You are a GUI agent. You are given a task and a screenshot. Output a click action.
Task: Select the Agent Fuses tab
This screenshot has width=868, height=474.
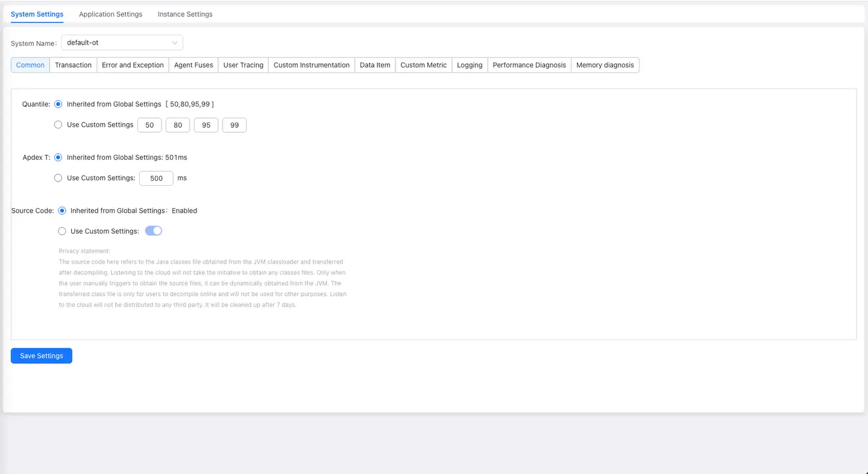(x=193, y=65)
